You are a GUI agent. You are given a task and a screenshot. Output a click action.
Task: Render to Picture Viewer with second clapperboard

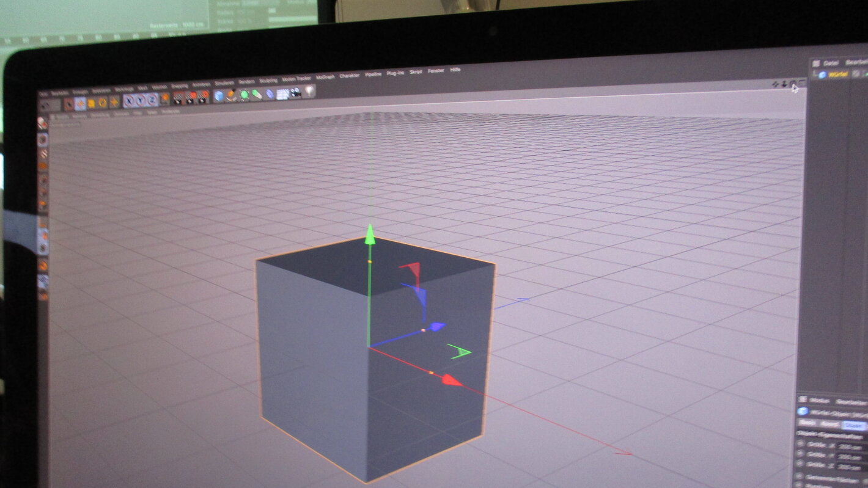tap(190, 98)
